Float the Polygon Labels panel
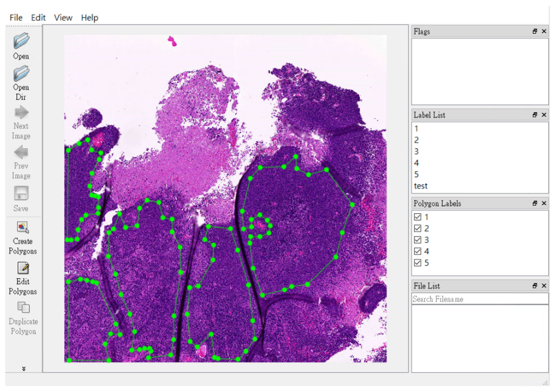Image resolution: width=554 pixels, height=392 pixels. (x=535, y=203)
